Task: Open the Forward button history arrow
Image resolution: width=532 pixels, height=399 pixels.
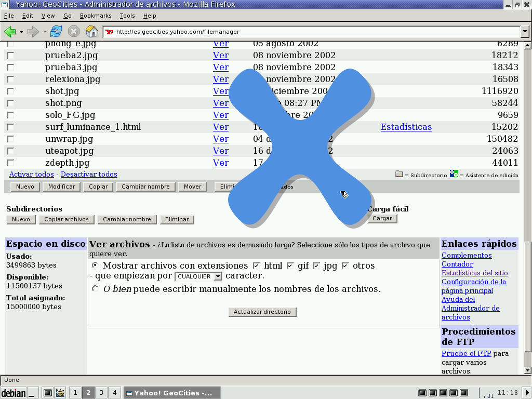Action: coord(45,32)
